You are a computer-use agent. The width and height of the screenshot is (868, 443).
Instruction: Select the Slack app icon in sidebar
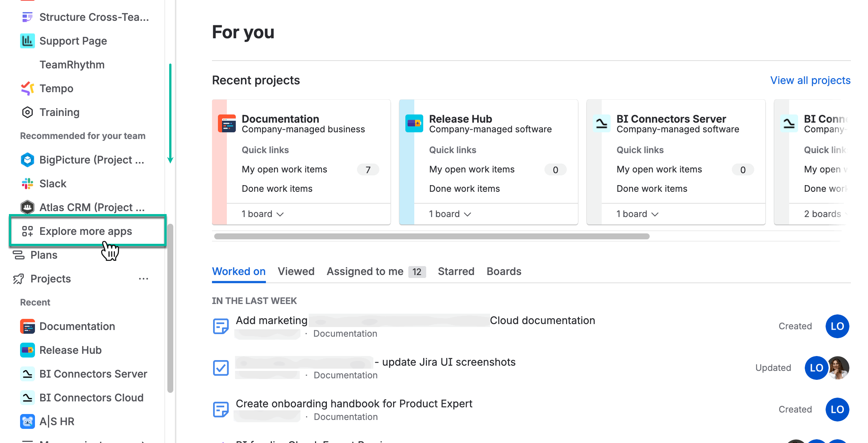[27, 183]
